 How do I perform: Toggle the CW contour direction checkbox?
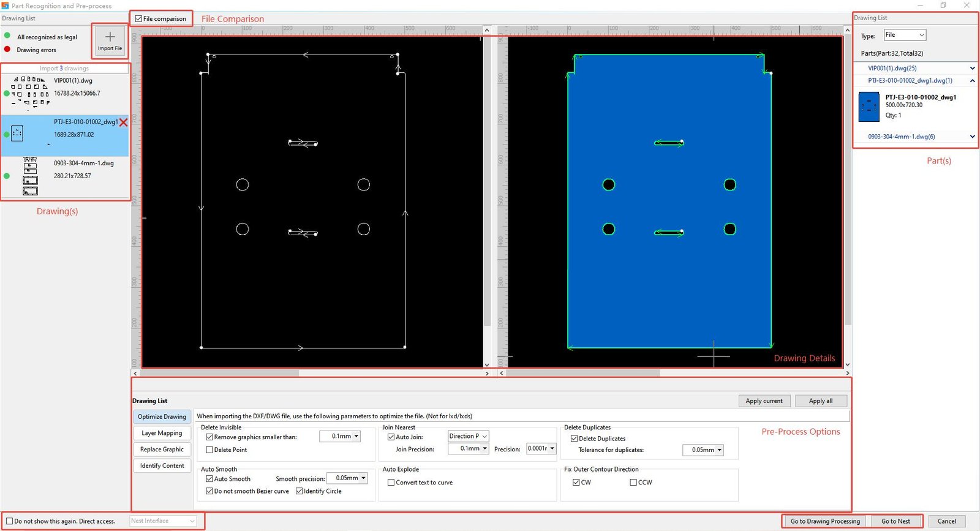point(576,483)
